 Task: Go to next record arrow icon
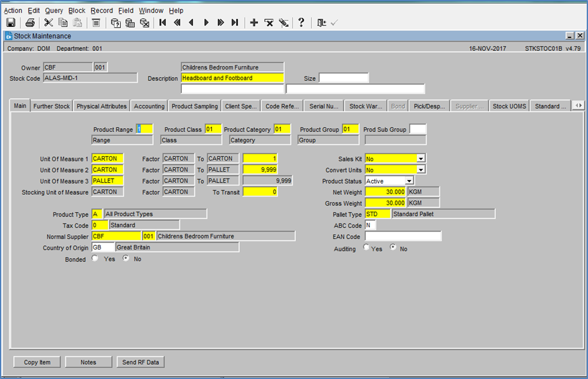(206, 23)
